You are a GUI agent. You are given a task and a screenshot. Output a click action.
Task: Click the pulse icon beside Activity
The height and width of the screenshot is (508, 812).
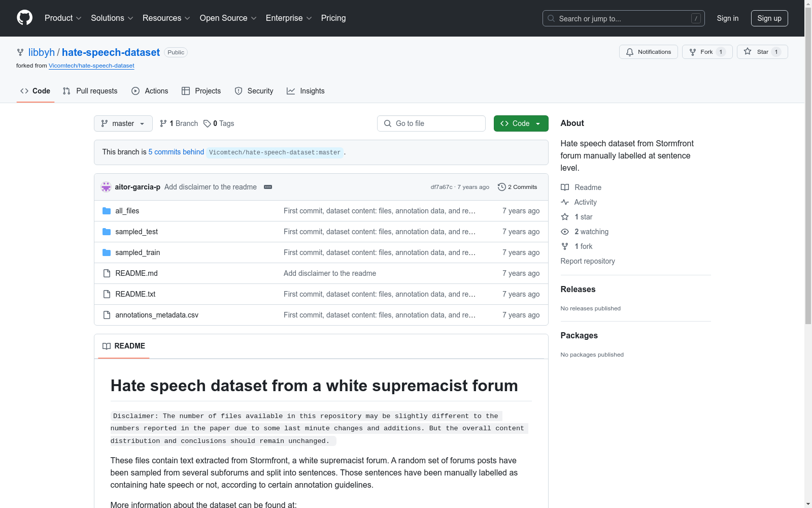coord(565,202)
